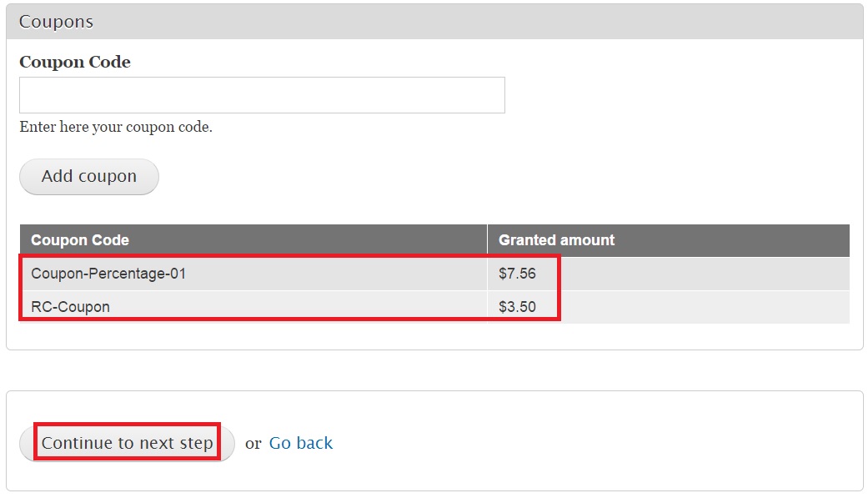
Task: Follow the Go back link
Action: (300, 443)
